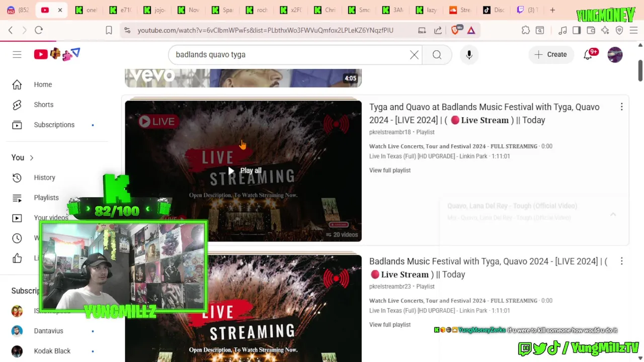This screenshot has width=644, height=362.
Task: Click the Your videos icon in sidebar
Action: click(17, 218)
